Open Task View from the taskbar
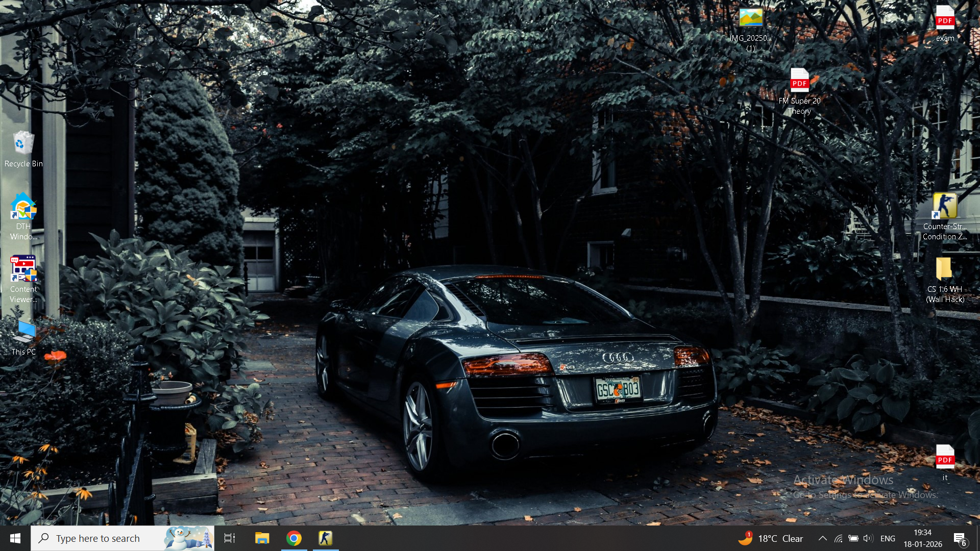980x551 pixels. (230, 538)
